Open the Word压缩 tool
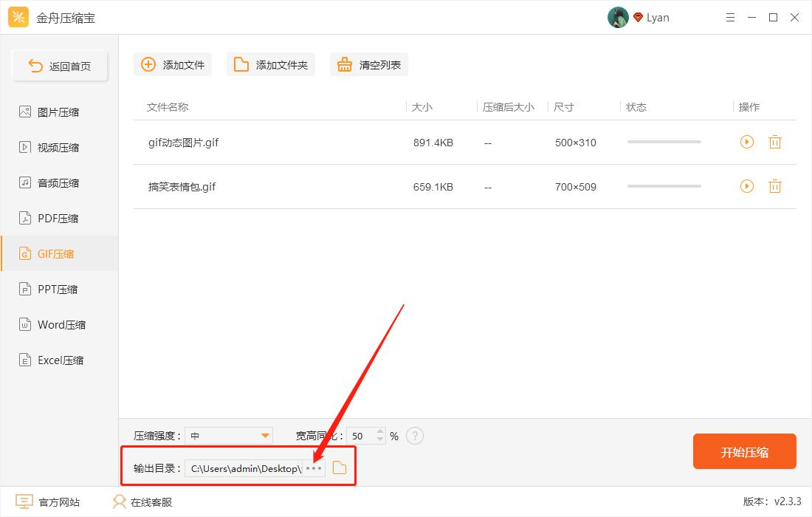 click(x=59, y=324)
